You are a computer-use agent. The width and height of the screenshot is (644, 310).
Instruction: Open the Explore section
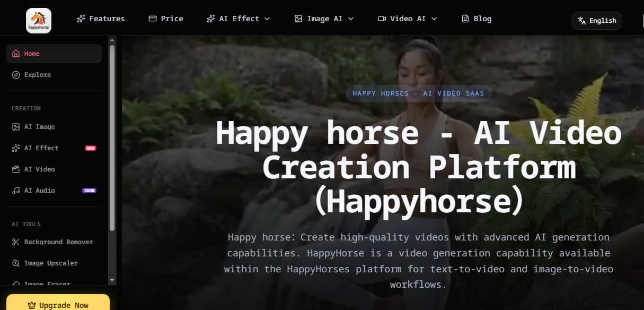pyautogui.click(x=38, y=74)
